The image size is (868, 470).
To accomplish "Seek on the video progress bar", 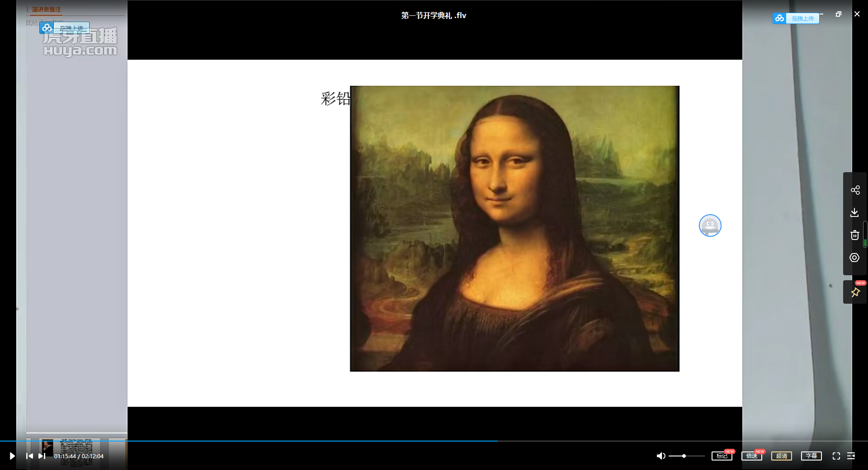I will click(434, 441).
